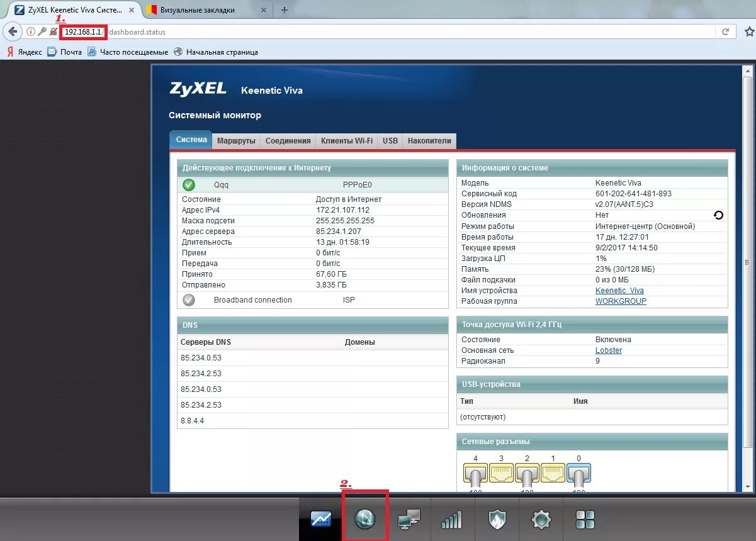Open the Keenetic_Viva device name link
Screen dimensions: 756x541
(619, 291)
